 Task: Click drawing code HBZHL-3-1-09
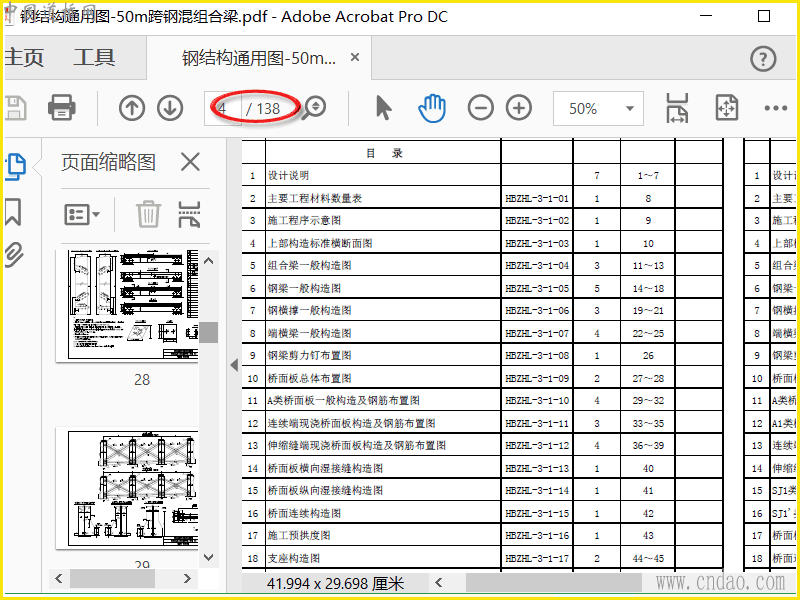point(537,378)
